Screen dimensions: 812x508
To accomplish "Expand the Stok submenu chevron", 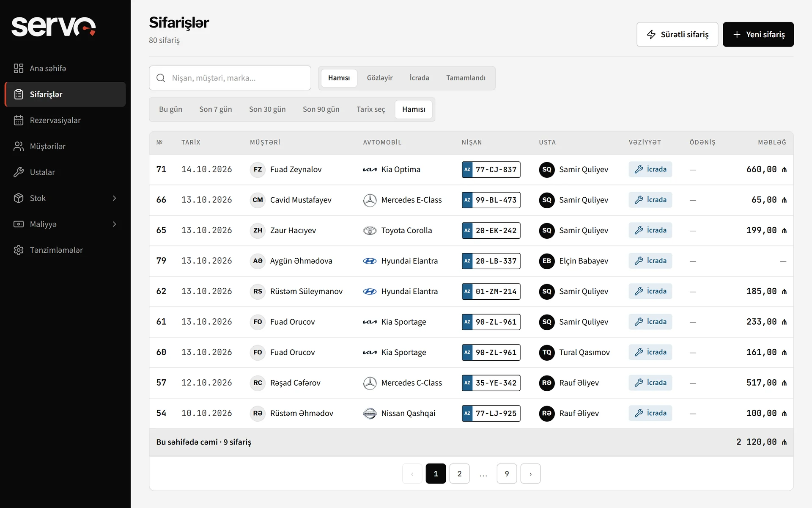I will click(114, 198).
